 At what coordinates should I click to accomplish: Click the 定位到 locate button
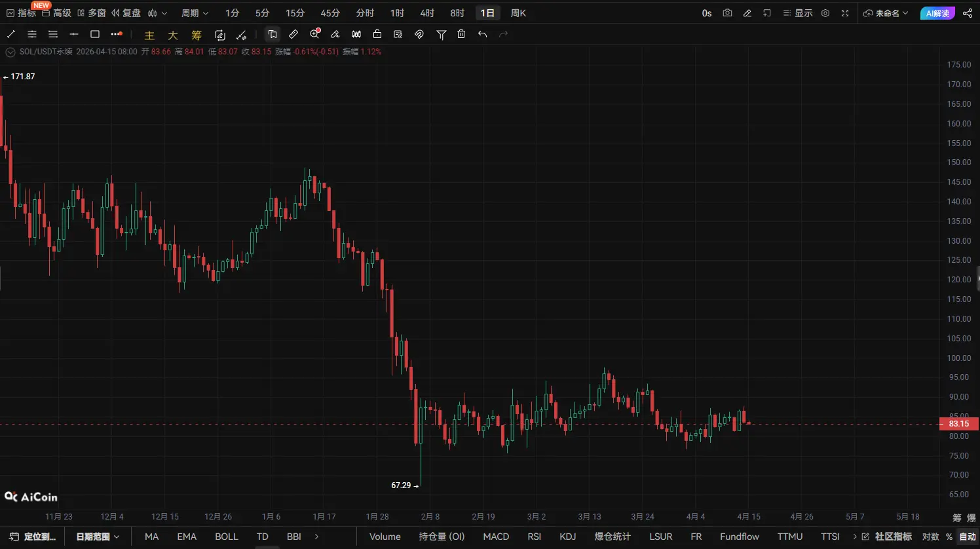(33, 537)
